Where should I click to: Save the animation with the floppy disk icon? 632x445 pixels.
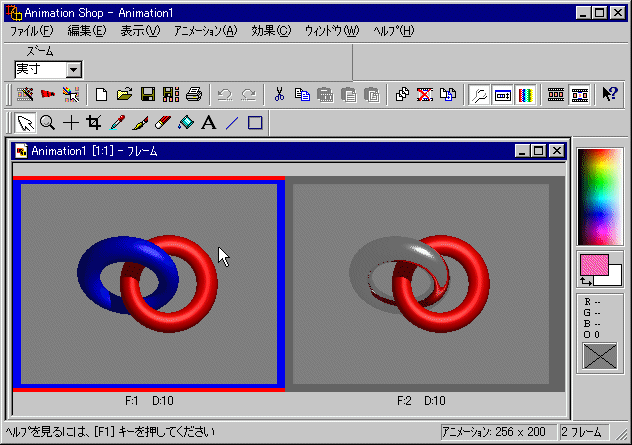(148, 95)
